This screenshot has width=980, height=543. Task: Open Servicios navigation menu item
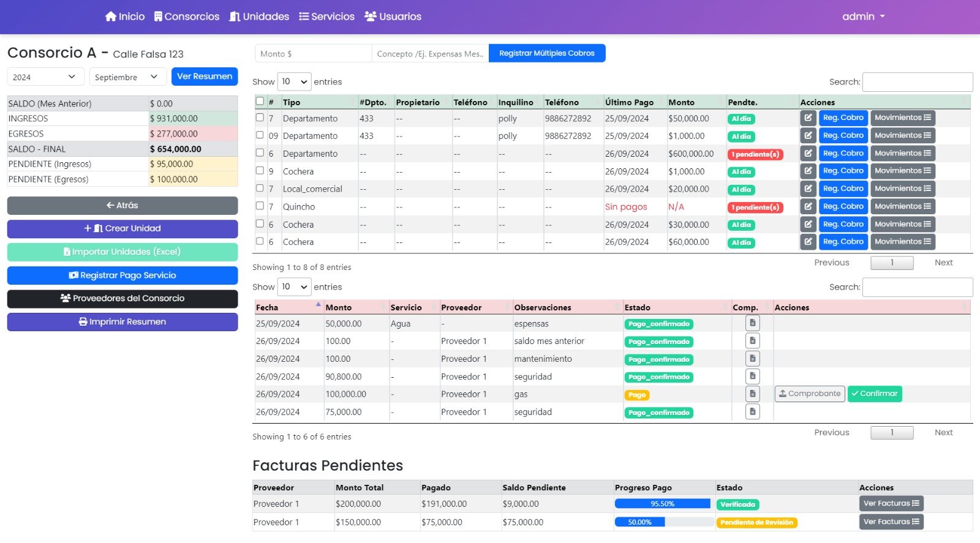pyautogui.click(x=326, y=17)
